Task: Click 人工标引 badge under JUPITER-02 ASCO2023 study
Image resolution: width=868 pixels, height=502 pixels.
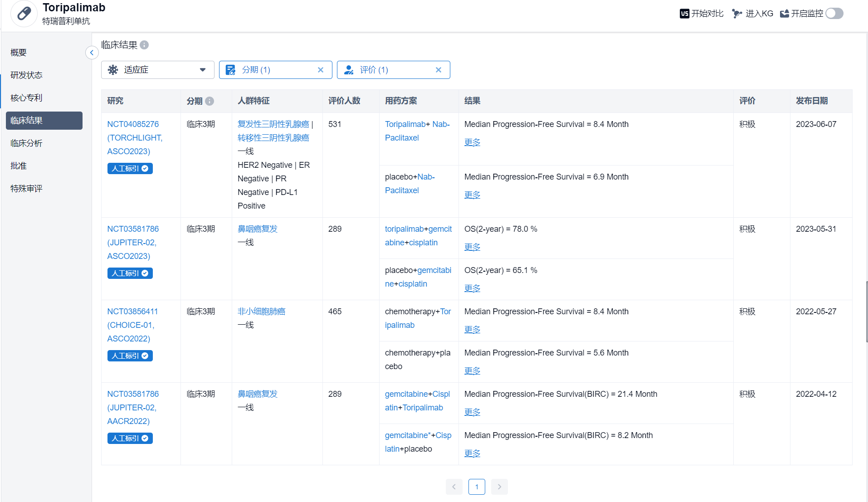Action: (x=130, y=273)
